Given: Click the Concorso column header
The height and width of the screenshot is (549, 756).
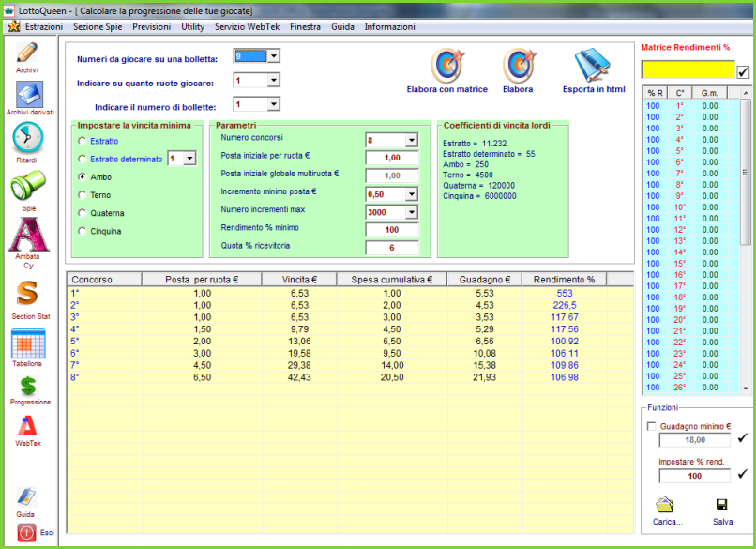Looking at the screenshot, I should tap(104, 280).
